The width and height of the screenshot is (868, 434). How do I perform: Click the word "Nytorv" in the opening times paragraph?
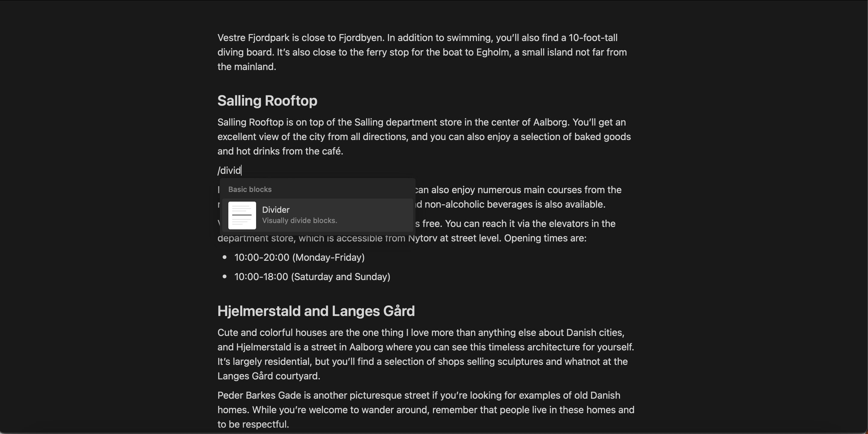422,238
